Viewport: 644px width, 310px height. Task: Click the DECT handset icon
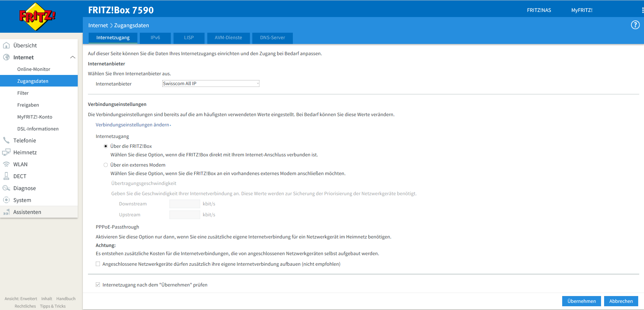point(6,176)
